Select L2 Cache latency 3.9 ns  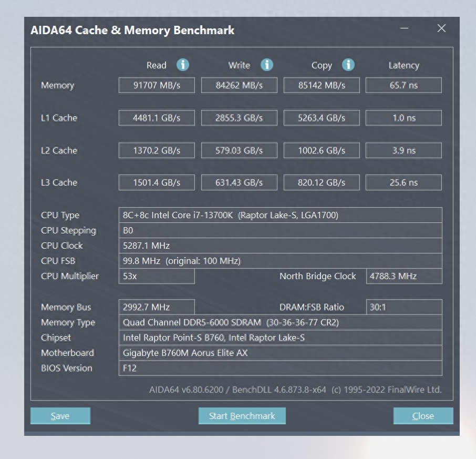[x=403, y=150]
